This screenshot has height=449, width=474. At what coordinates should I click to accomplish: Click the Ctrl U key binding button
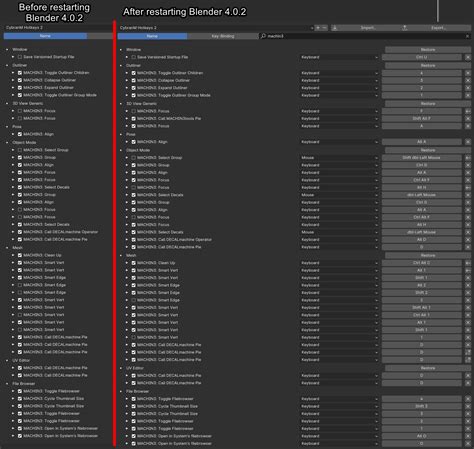coord(422,57)
